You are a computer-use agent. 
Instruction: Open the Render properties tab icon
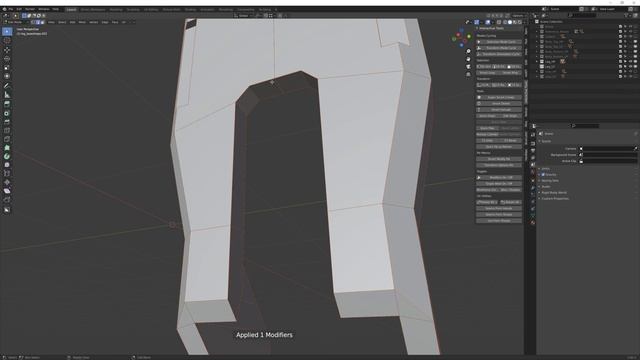[533, 135]
